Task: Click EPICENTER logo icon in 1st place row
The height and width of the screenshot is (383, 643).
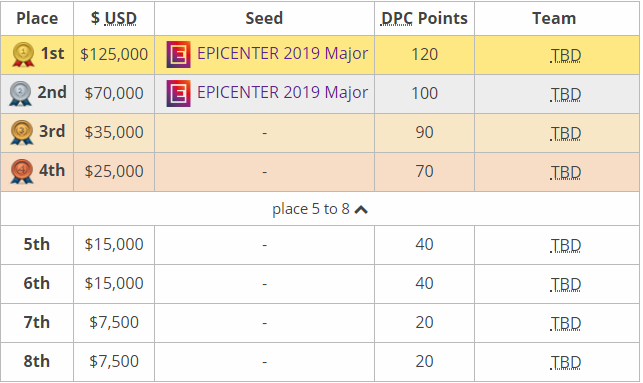Action: tap(178, 55)
